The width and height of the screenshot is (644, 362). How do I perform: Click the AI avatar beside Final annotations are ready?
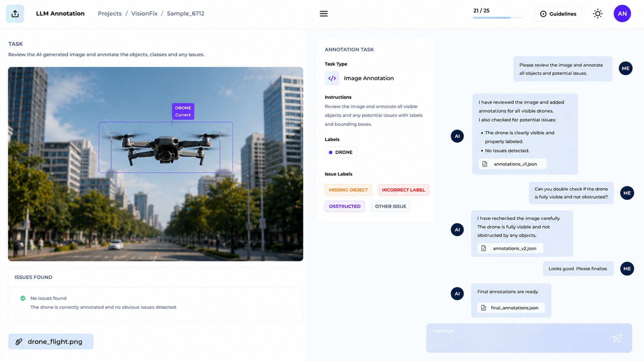(x=457, y=294)
